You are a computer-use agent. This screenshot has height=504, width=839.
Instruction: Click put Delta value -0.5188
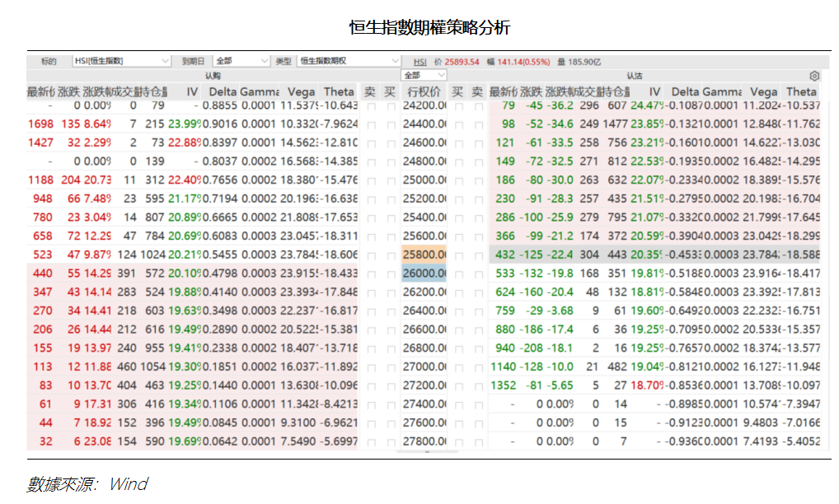684,273
